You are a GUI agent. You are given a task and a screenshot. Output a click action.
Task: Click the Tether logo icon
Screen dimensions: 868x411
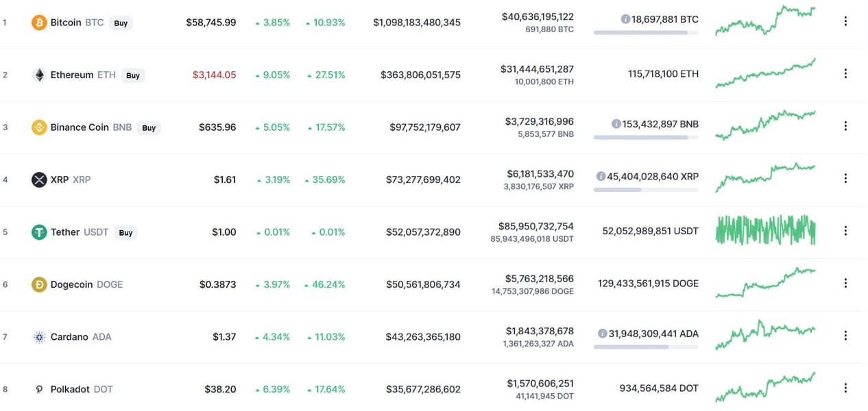[39, 232]
